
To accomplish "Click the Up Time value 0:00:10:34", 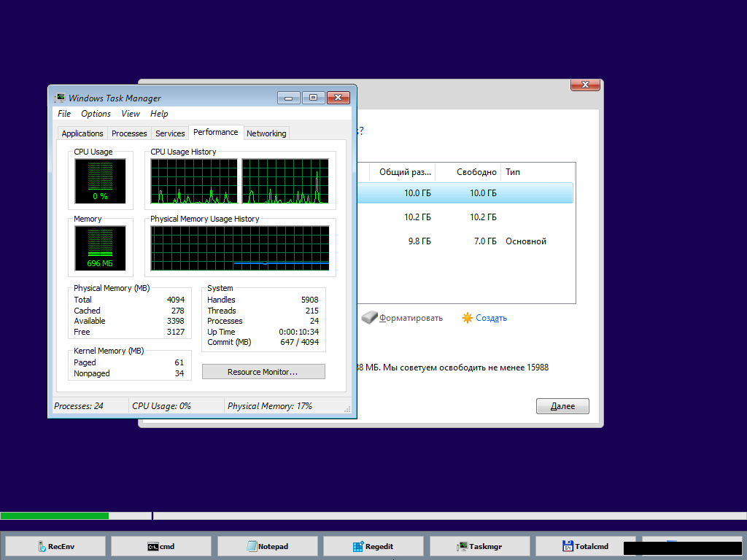I will click(298, 332).
